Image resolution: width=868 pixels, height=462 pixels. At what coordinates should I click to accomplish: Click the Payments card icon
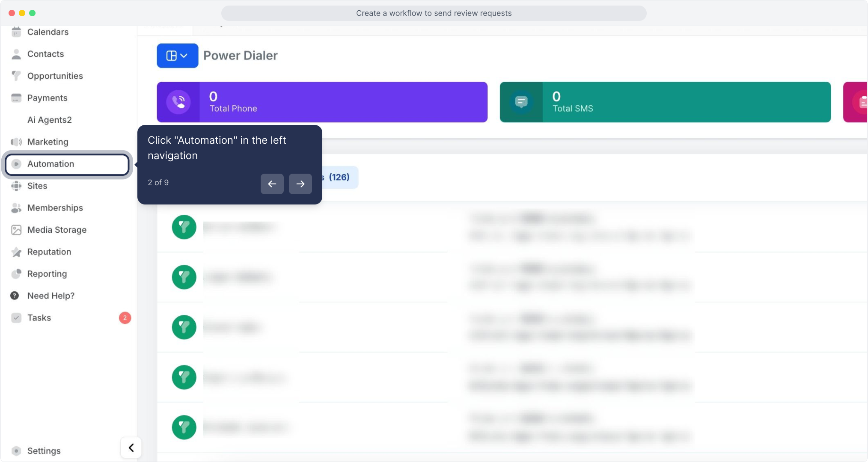(16, 98)
